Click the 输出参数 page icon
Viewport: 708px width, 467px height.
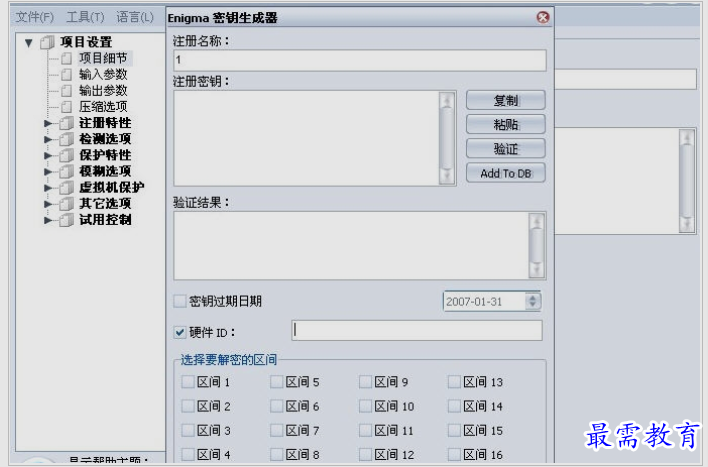[x=67, y=91]
